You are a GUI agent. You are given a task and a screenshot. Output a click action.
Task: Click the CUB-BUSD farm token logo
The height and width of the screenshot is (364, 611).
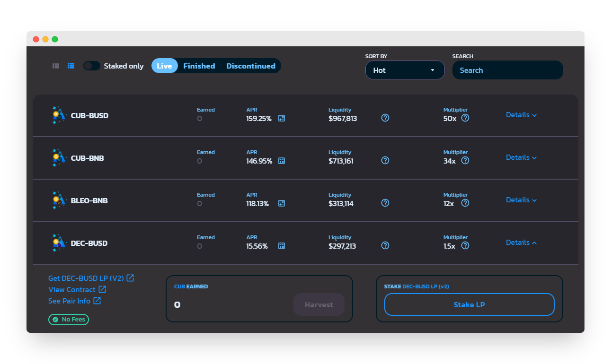(59, 115)
